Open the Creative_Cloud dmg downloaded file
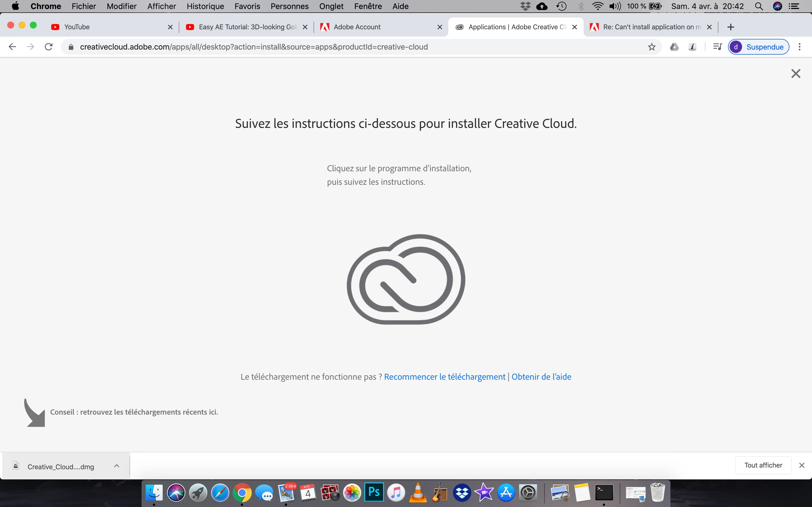Viewport: 812px width, 507px height. tap(60, 466)
